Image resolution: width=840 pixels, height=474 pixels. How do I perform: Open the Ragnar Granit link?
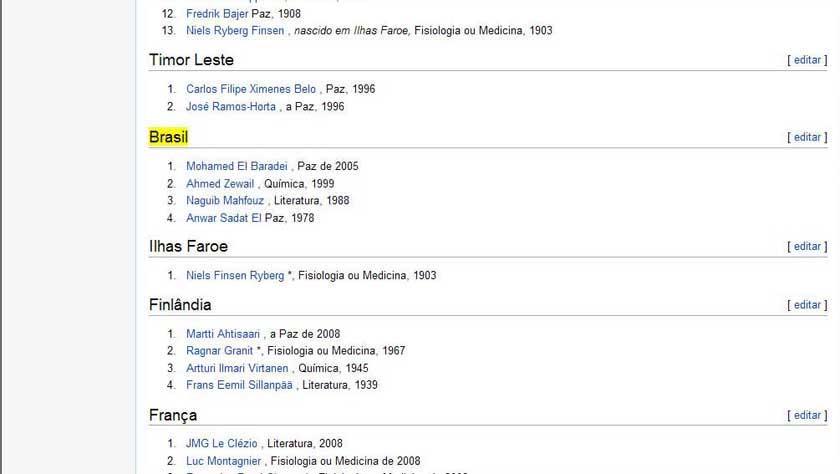(219, 351)
